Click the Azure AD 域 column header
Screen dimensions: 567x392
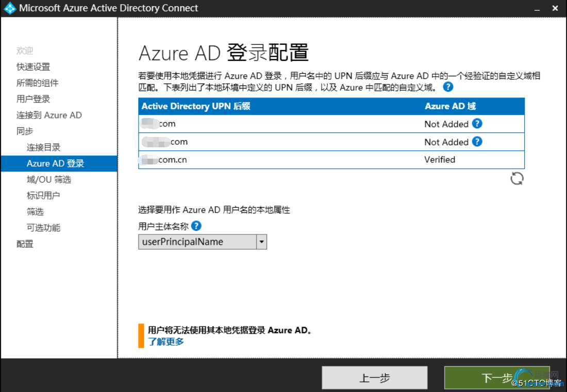tap(450, 106)
